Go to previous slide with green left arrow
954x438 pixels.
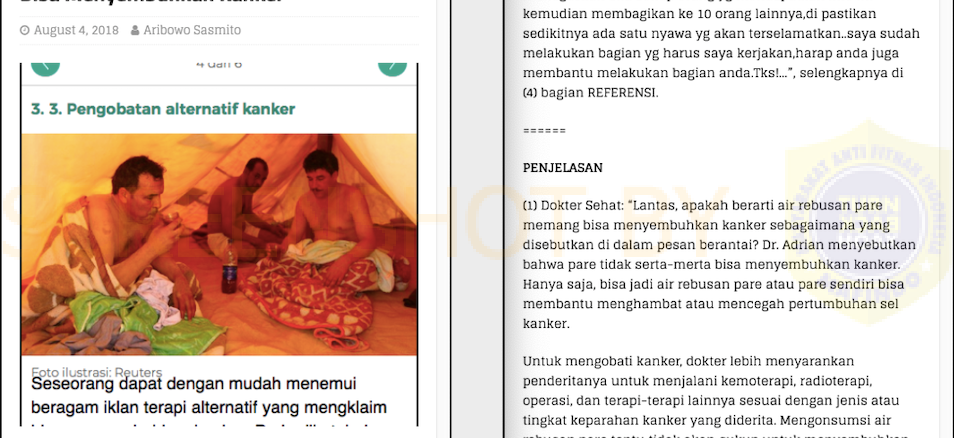45,65
